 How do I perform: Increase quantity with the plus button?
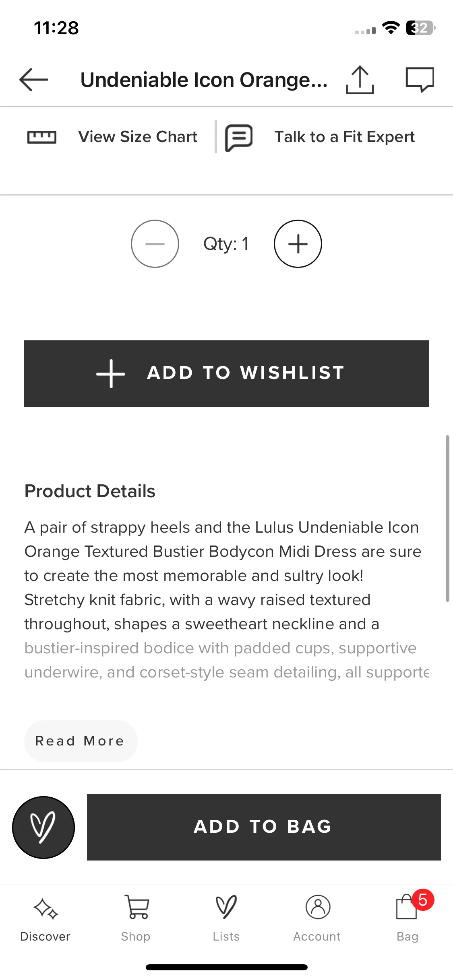coord(298,244)
